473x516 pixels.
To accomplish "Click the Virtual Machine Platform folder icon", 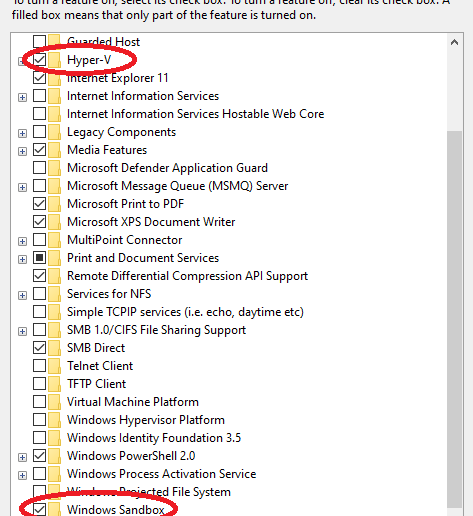I will tap(55, 402).
